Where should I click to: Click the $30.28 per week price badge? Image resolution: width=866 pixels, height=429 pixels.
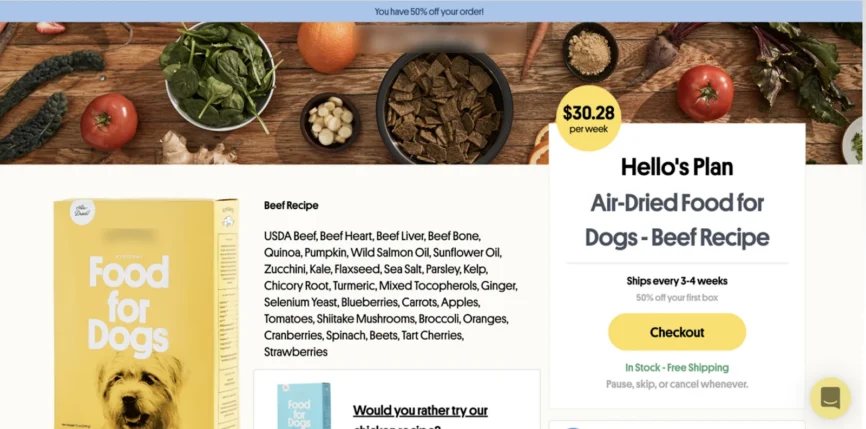pyautogui.click(x=588, y=118)
